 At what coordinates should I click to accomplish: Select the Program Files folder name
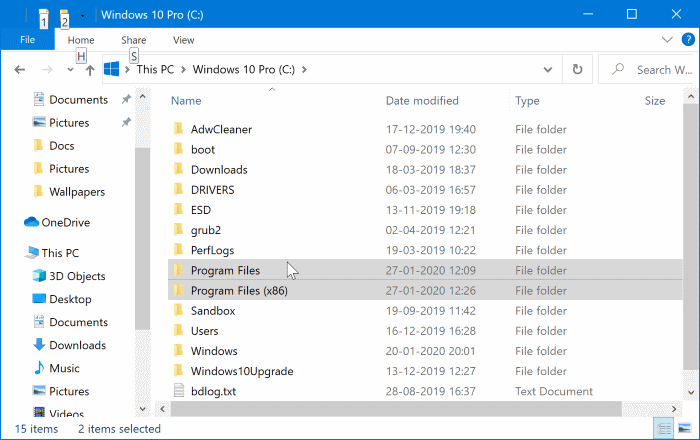click(225, 270)
